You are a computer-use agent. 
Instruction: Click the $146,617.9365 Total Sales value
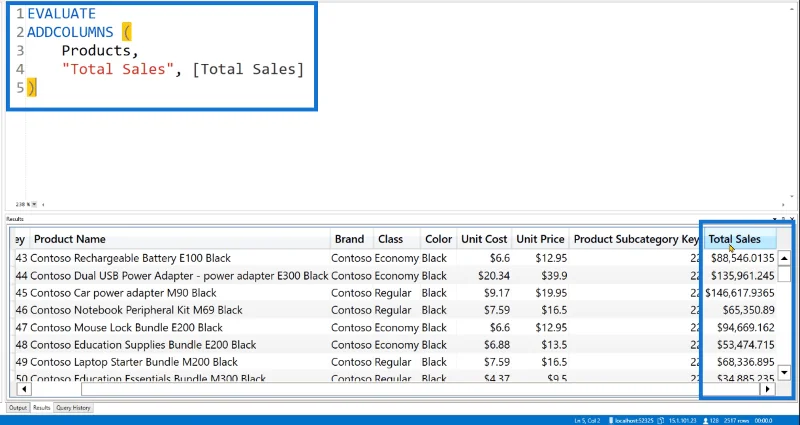point(740,293)
